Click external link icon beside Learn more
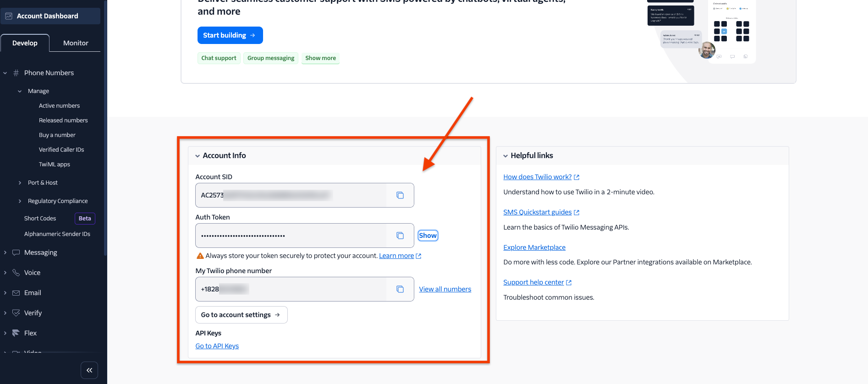Image resolution: width=868 pixels, height=384 pixels. point(418,256)
